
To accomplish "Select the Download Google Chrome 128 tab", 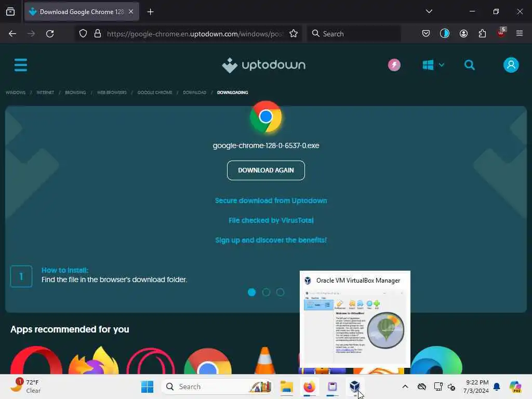I will pos(82,12).
